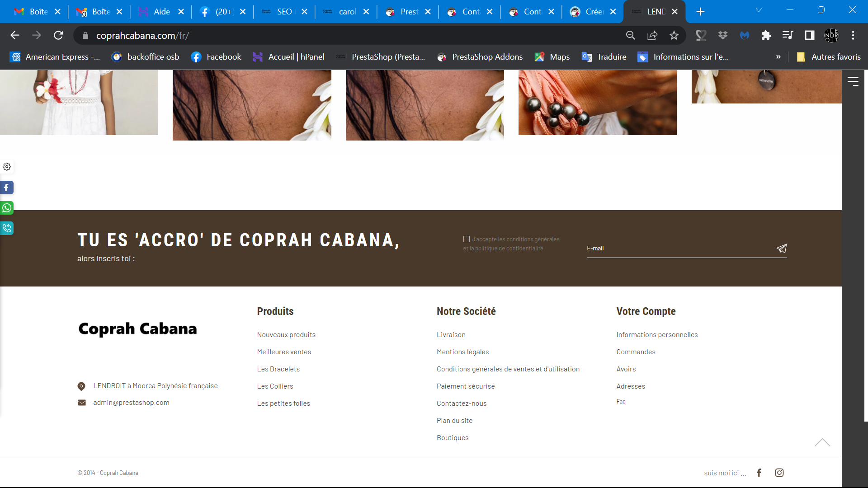Open the WhatsApp sidebar icon
868x488 pixels.
tap(7, 208)
